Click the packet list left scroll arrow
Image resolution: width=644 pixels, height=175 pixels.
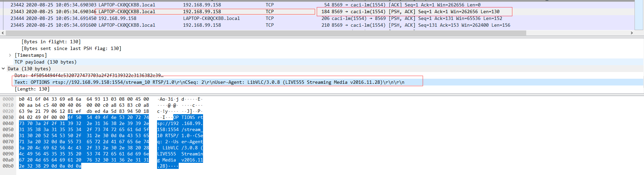coord(3,33)
